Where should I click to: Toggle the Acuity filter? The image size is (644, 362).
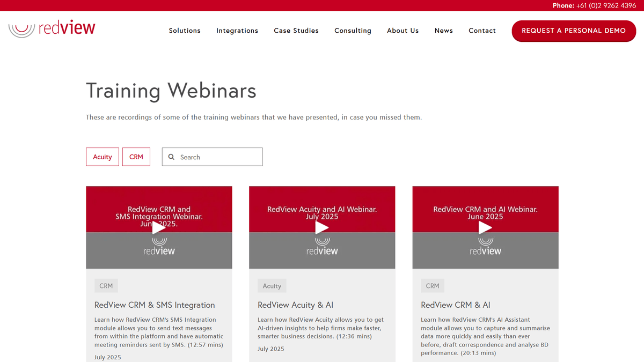(x=102, y=157)
